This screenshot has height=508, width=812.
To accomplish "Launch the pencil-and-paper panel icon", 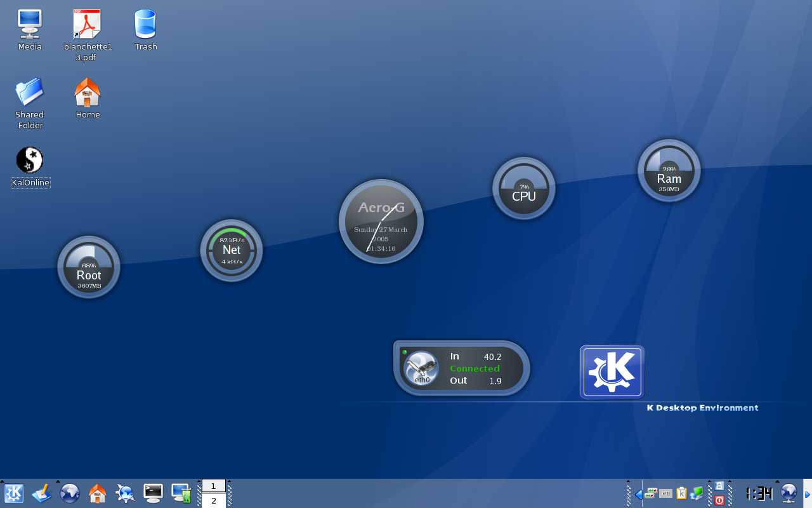I will (x=41, y=493).
